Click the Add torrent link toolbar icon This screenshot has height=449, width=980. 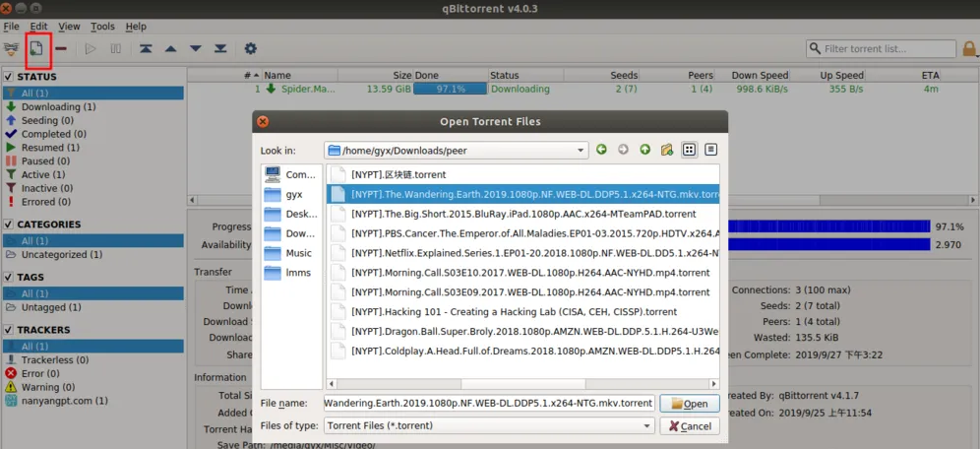click(11, 49)
